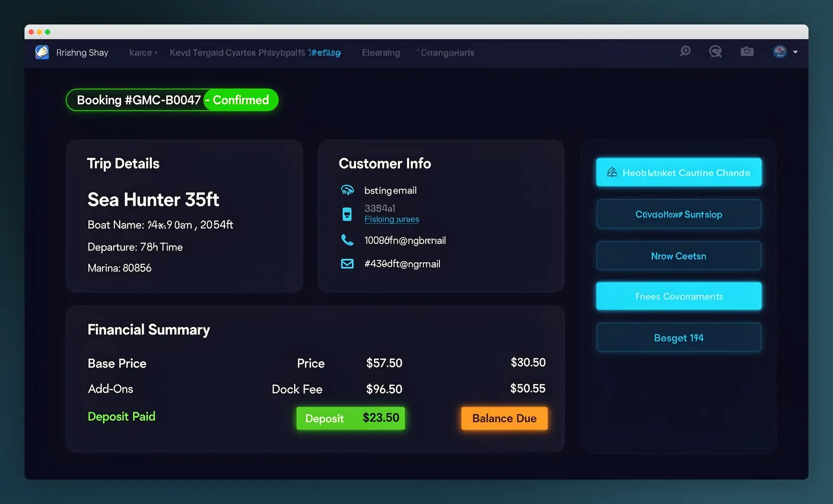Click the envelope icon in Customer Info

point(347,264)
